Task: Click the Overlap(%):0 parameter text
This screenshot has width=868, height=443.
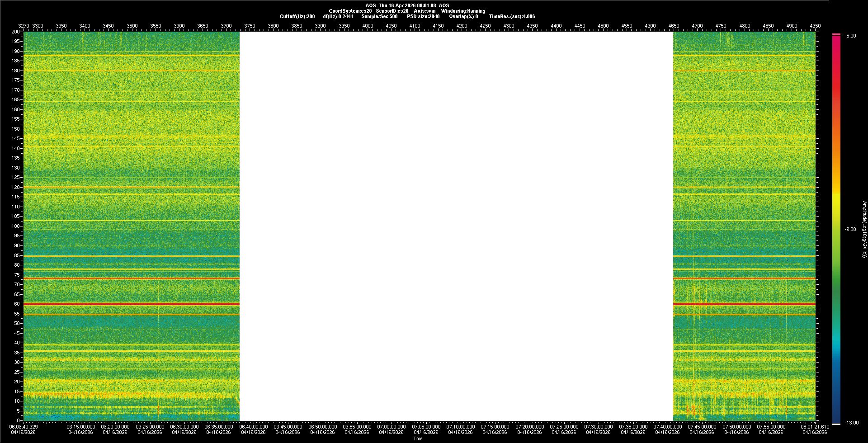Action: click(x=463, y=16)
